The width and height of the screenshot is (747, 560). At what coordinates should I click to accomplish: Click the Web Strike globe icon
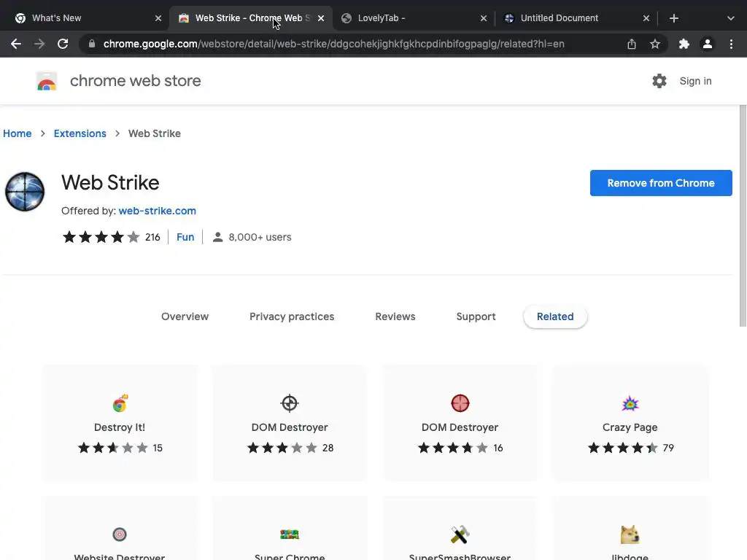click(25, 192)
